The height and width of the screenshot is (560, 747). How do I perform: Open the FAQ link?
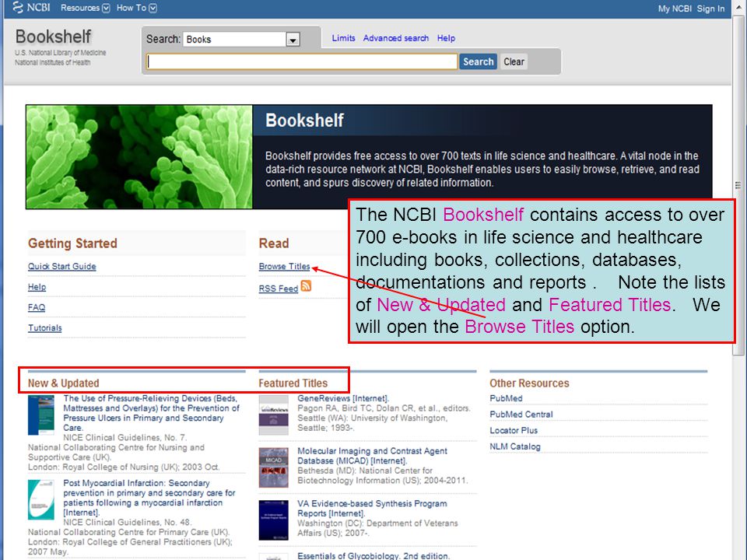click(37, 308)
